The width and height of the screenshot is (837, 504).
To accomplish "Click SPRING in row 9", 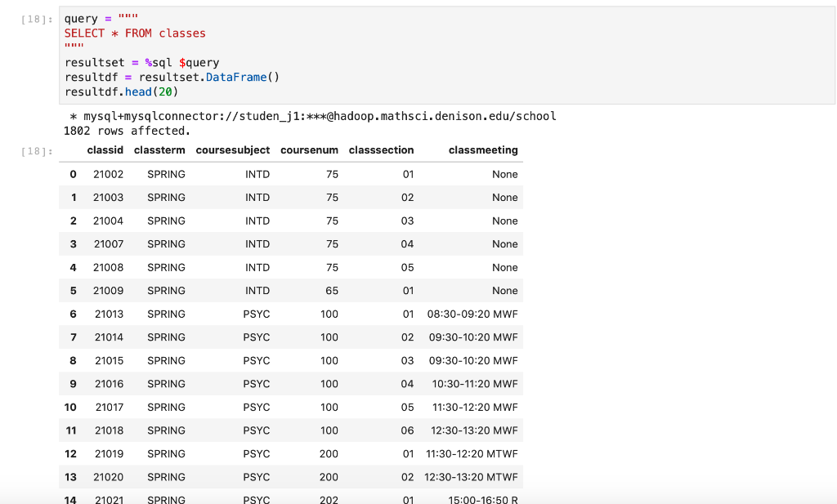I will point(167,383).
